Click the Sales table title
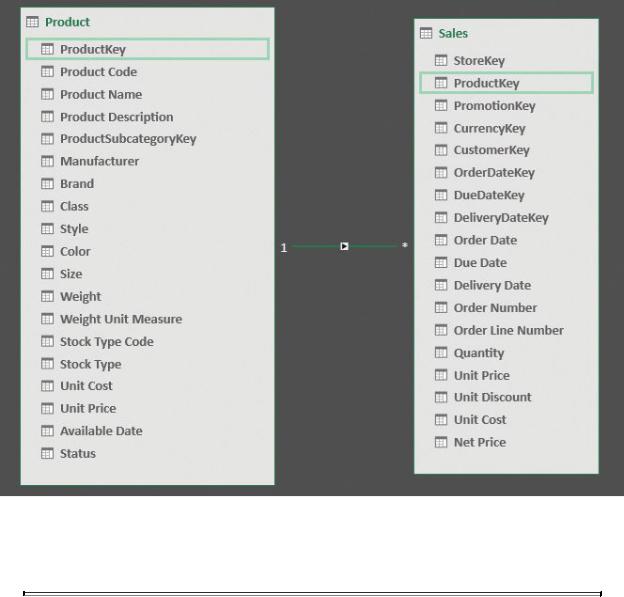 click(x=453, y=33)
